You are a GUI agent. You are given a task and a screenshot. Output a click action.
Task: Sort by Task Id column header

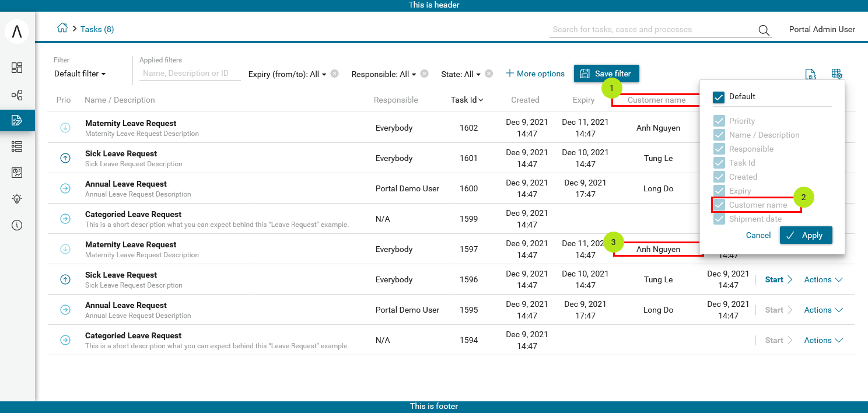(x=467, y=100)
